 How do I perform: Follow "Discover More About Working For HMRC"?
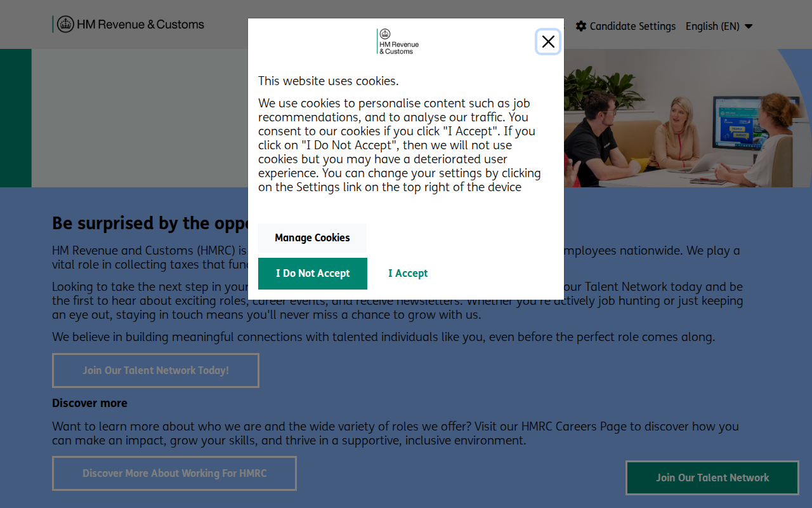[174, 473]
